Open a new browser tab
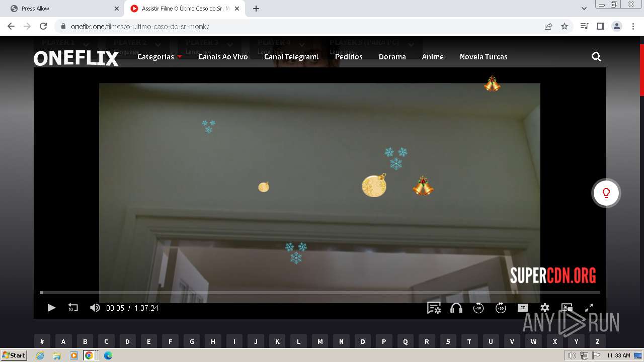644x362 pixels. [256, 9]
